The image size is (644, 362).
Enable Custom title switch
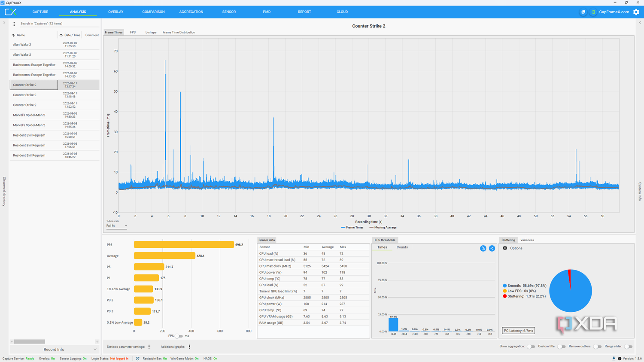click(x=562, y=347)
